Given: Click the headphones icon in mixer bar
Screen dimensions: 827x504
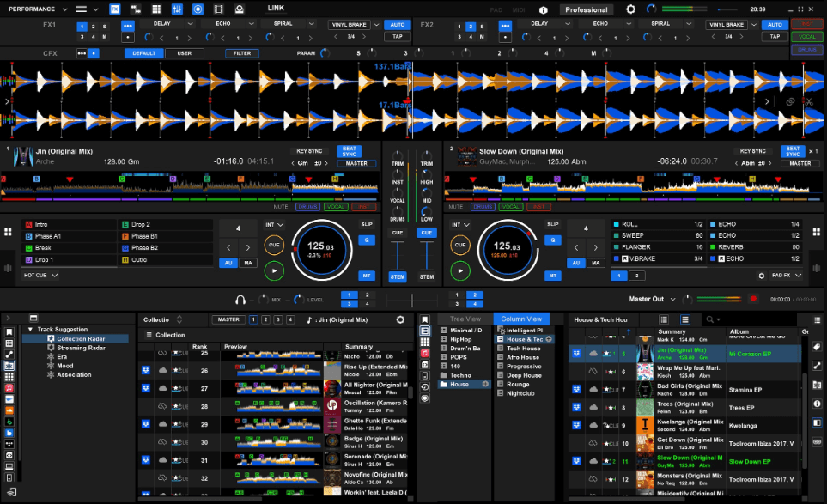Looking at the screenshot, I should [241, 299].
